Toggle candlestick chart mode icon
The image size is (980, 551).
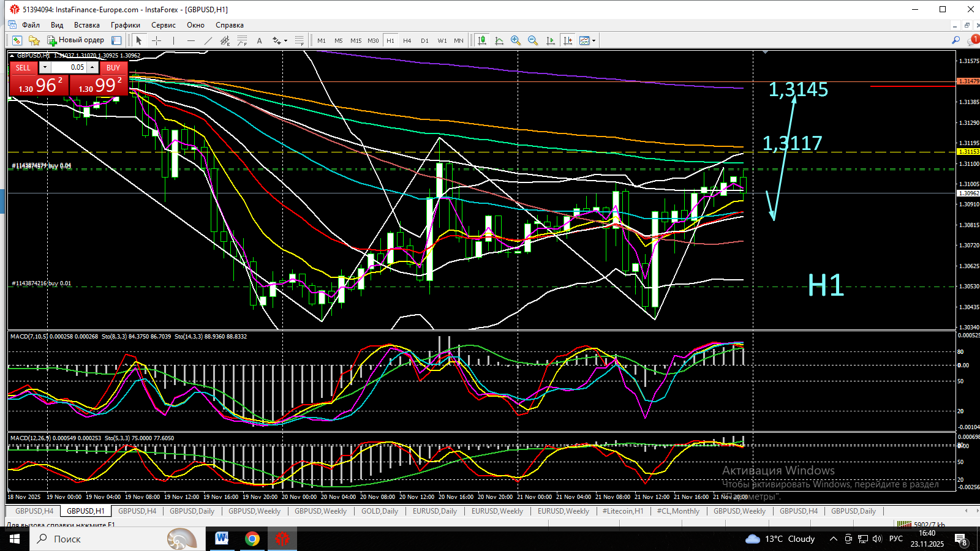click(x=482, y=40)
